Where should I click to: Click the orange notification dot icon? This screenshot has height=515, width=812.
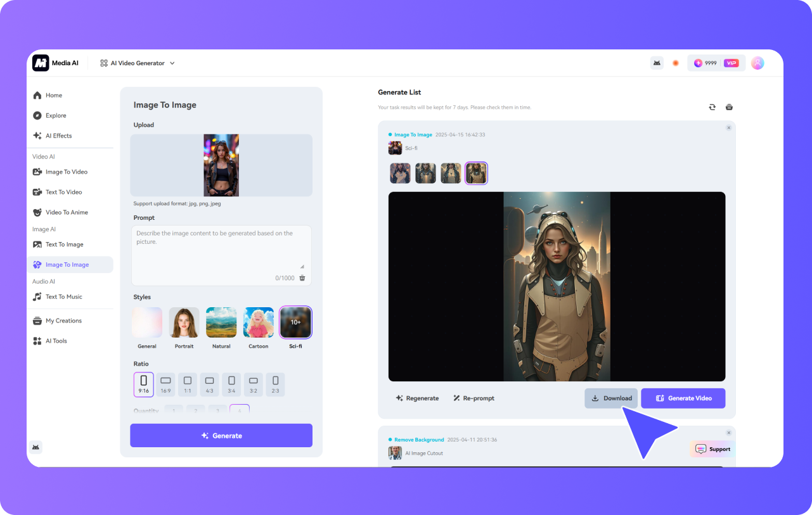pyautogui.click(x=676, y=63)
